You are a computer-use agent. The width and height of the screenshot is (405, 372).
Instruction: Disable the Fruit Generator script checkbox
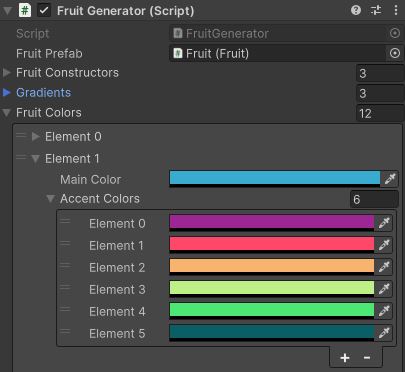click(x=44, y=10)
